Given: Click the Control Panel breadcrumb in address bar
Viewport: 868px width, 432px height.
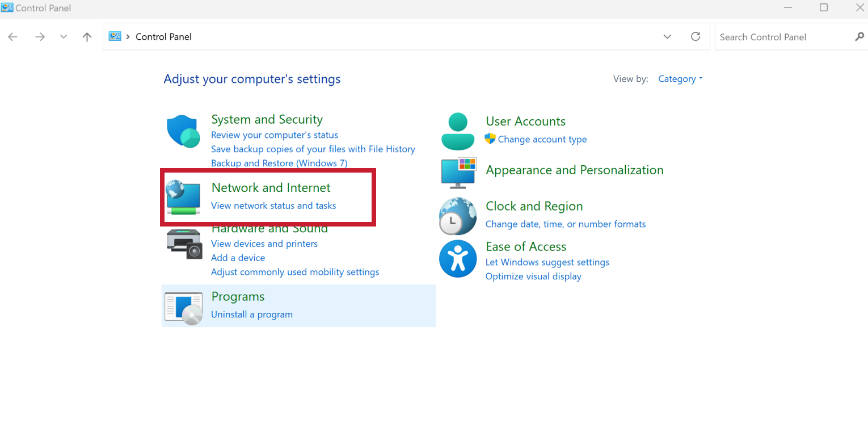Looking at the screenshot, I should pos(163,37).
